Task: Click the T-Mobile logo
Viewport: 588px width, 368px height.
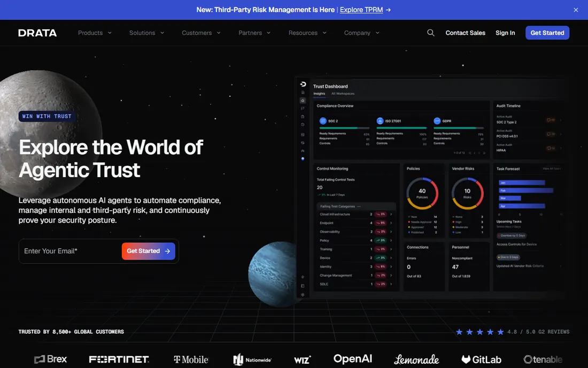Action: (x=191, y=359)
